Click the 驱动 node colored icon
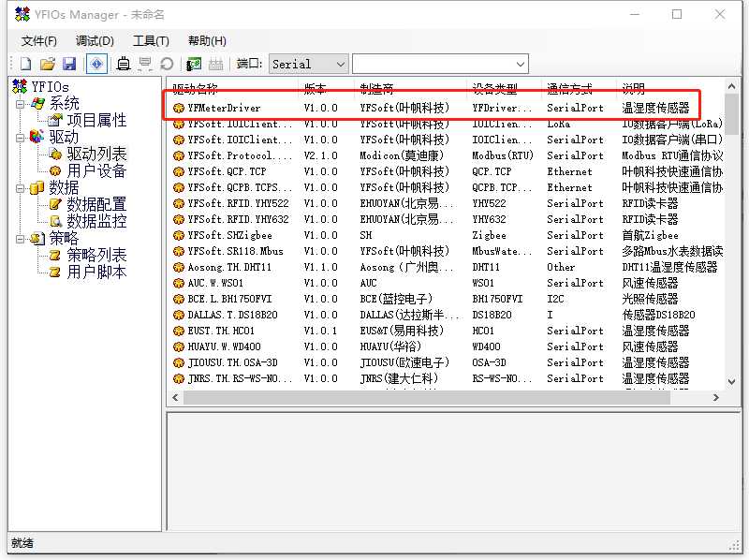Image resolution: width=749 pixels, height=560 pixels. click(37, 137)
